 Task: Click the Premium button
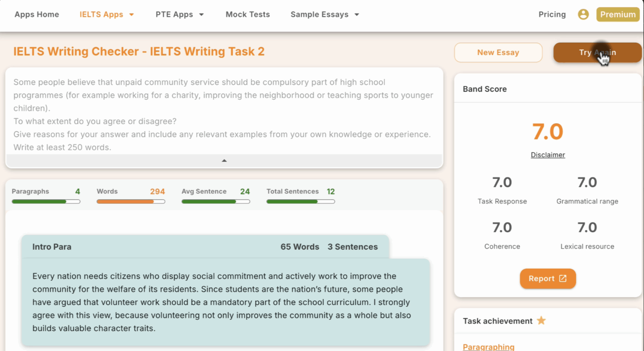click(x=618, y=15)
